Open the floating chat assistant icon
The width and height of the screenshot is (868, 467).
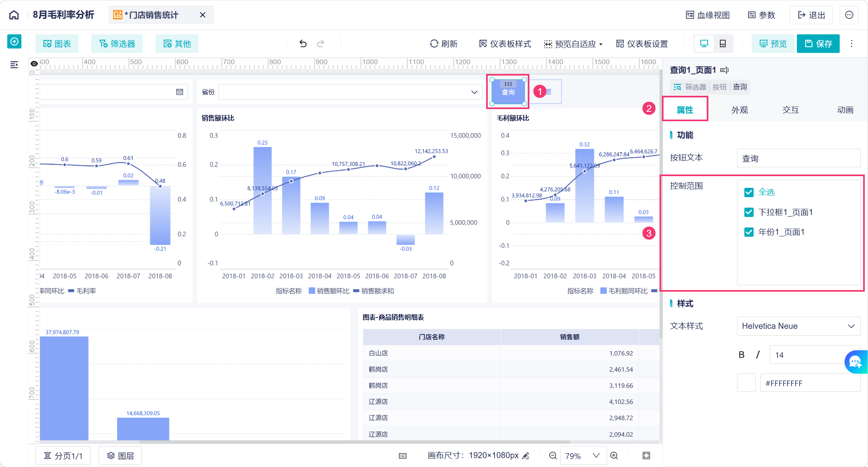tap(855, 362)
